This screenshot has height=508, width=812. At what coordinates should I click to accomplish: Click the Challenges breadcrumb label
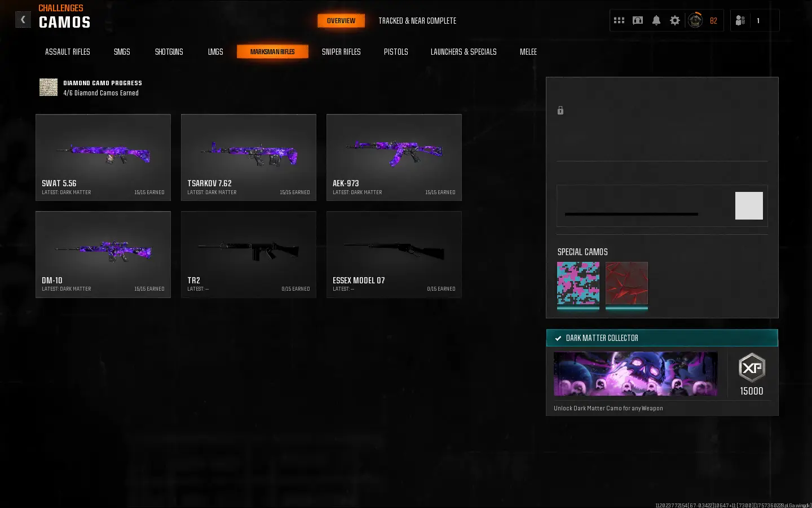tap(61, 8)
